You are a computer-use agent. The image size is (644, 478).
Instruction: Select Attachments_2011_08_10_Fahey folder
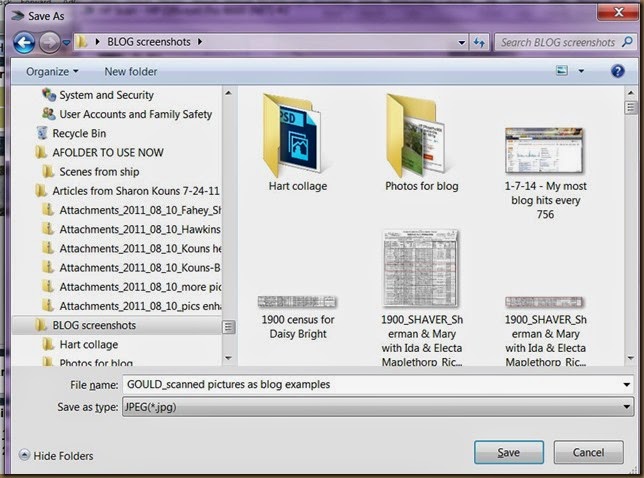[x=140, y=210]
